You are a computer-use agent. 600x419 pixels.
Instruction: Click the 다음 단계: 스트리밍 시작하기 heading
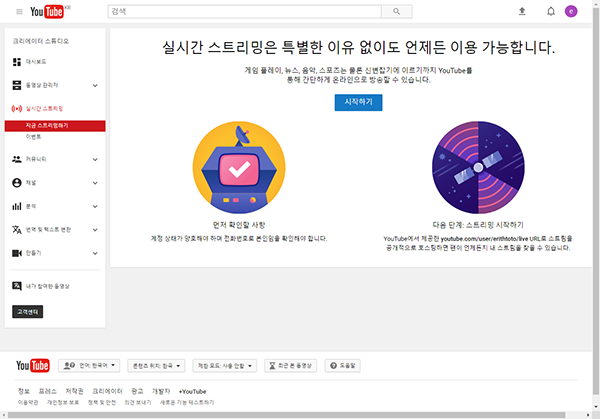click(x=478, y=225)
